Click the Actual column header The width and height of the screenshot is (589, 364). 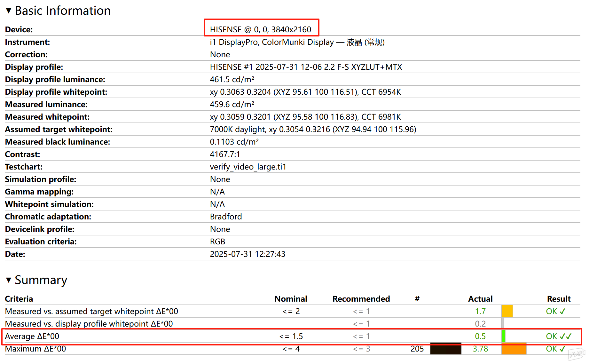(480, 299)
